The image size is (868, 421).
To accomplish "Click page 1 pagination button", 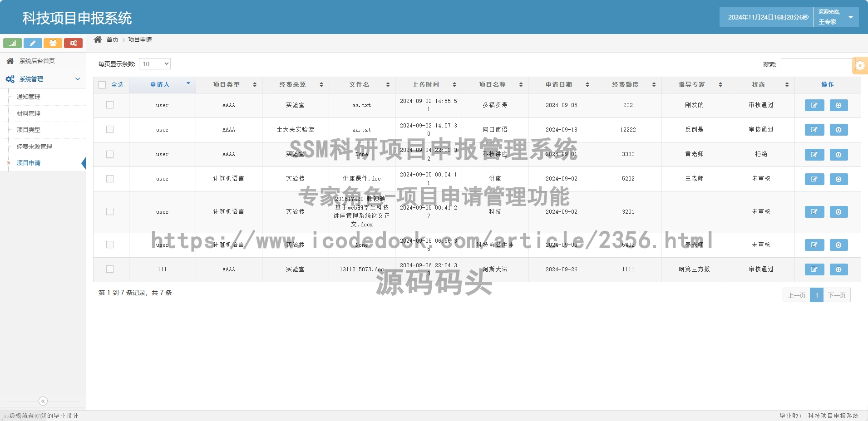I will pos(817,295).
